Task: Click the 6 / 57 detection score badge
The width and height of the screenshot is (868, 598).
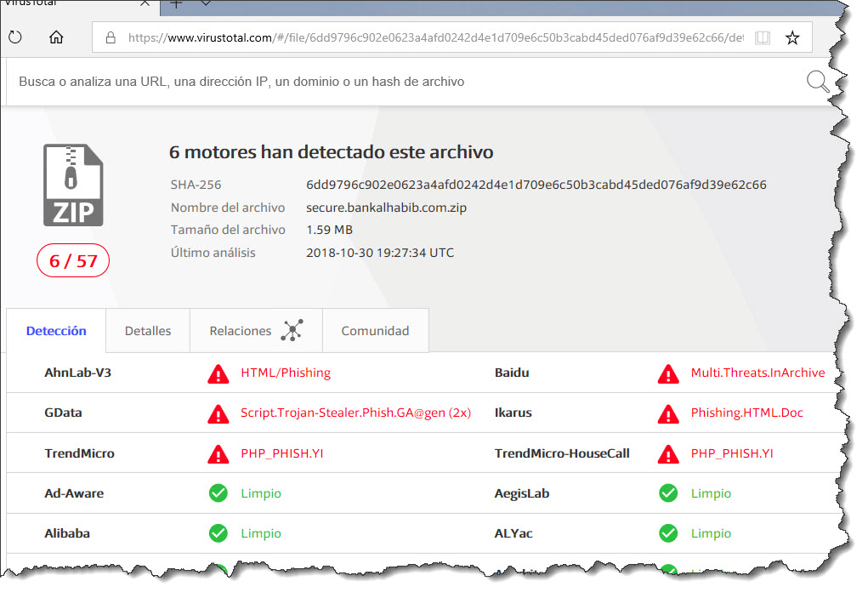Action: [73, 260]
